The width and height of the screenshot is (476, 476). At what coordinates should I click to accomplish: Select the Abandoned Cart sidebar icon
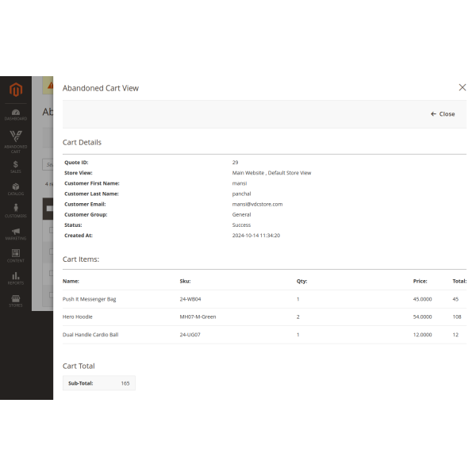pyautogui.click(x=16, y=141)
